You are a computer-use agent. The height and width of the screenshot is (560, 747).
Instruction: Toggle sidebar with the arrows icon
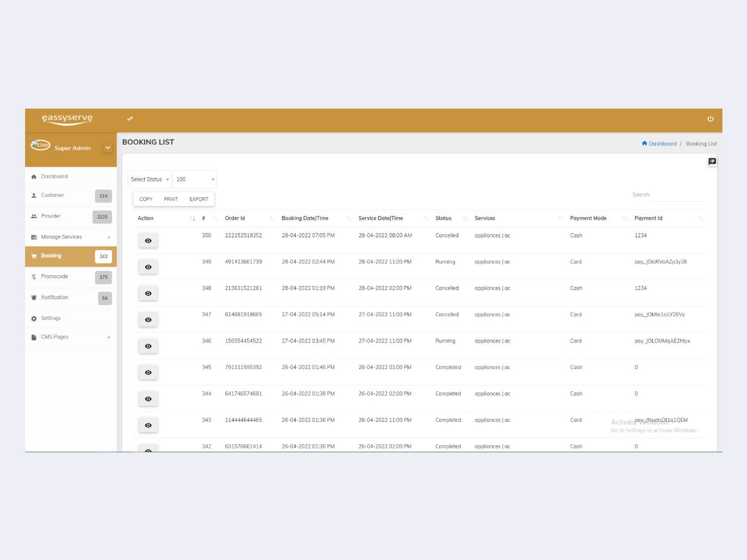(130, 119)
